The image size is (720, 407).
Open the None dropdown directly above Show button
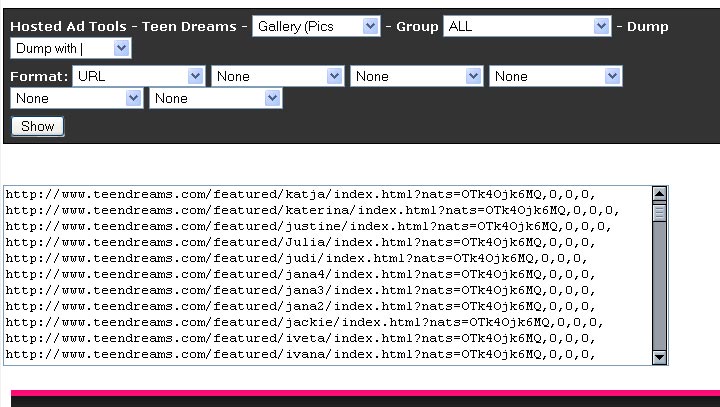[x=77, y=98]
